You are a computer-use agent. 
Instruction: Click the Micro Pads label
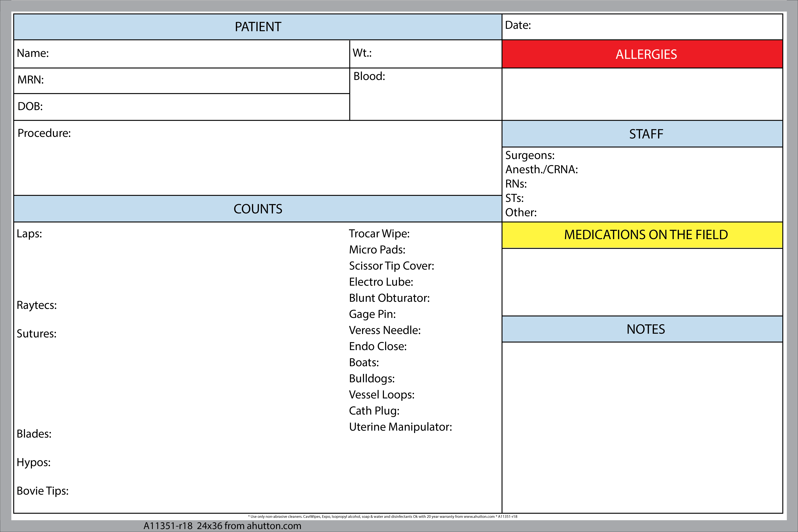tap(377, 250)
